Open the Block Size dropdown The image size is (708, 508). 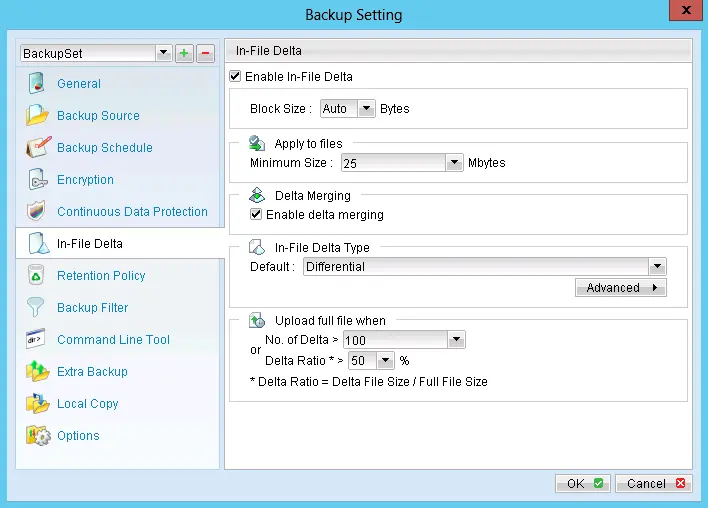coord(367,108)
